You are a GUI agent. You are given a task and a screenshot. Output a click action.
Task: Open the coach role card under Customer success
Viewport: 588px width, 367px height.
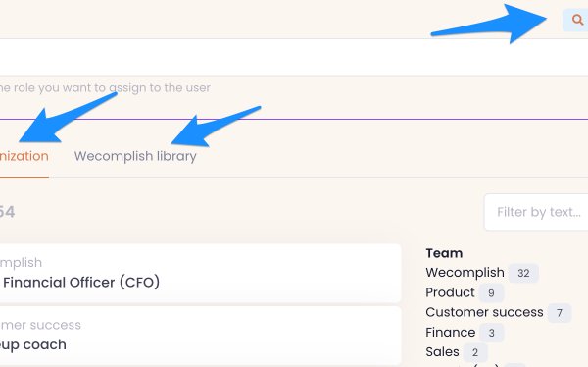tap(200, 336)
